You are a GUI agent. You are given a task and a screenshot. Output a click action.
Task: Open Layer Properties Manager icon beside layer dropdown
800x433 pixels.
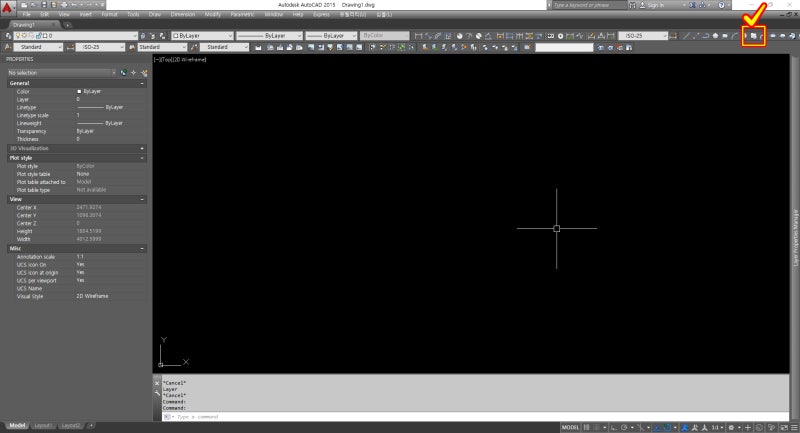[8, 36]
